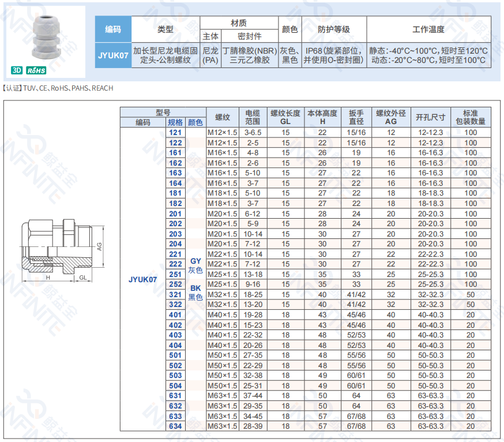Select the JYUK07 code cell in top table

(113, 55)
